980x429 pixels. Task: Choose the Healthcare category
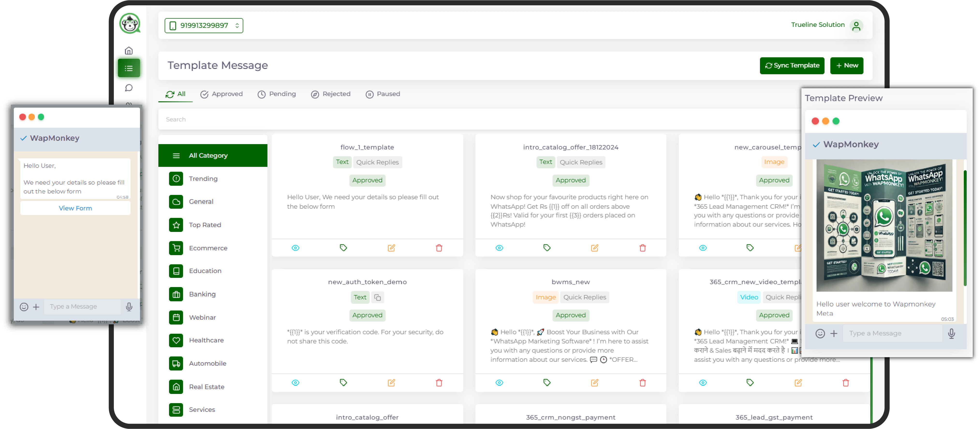coord(213,340)
